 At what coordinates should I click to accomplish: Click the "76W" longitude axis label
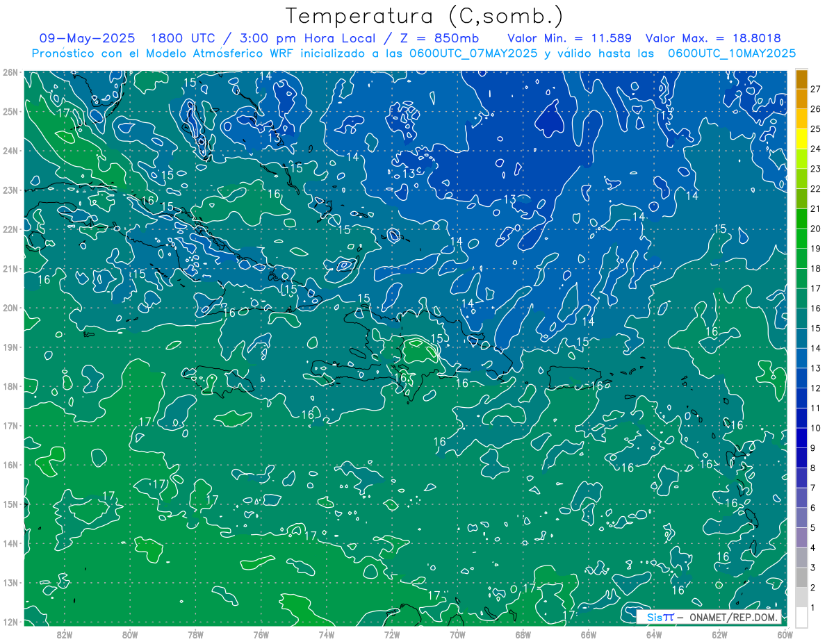click(261, 634)
